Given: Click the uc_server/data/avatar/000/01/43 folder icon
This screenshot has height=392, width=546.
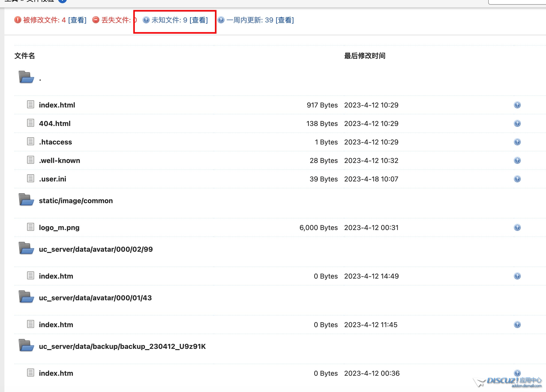Looking at the screenshot, I should [26, 297].
